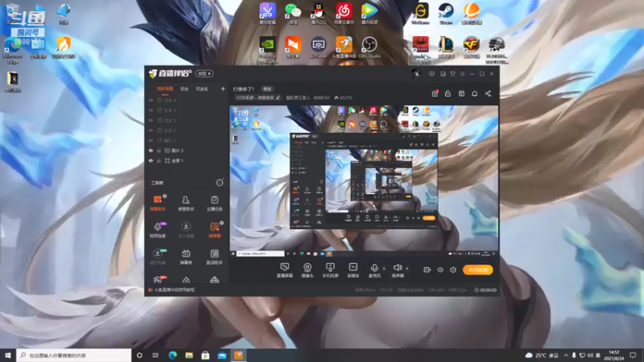Open the store icon above preview
644x362 pixels.
click(461, 93)
